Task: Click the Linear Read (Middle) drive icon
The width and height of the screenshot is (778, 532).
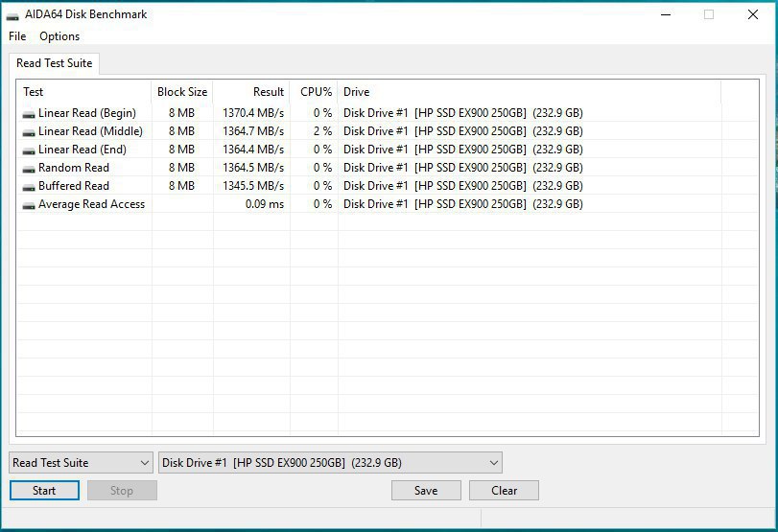Action: [29, 132]
